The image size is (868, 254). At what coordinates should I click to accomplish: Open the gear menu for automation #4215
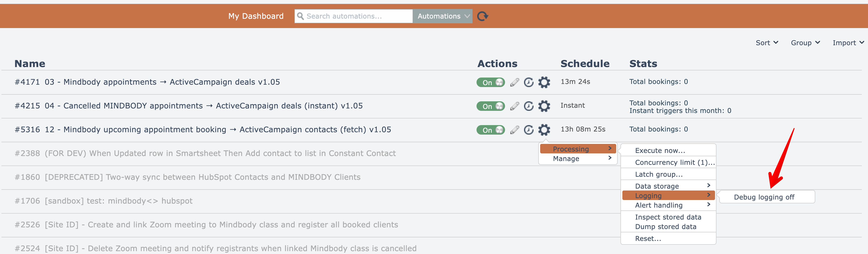(544, 106)
